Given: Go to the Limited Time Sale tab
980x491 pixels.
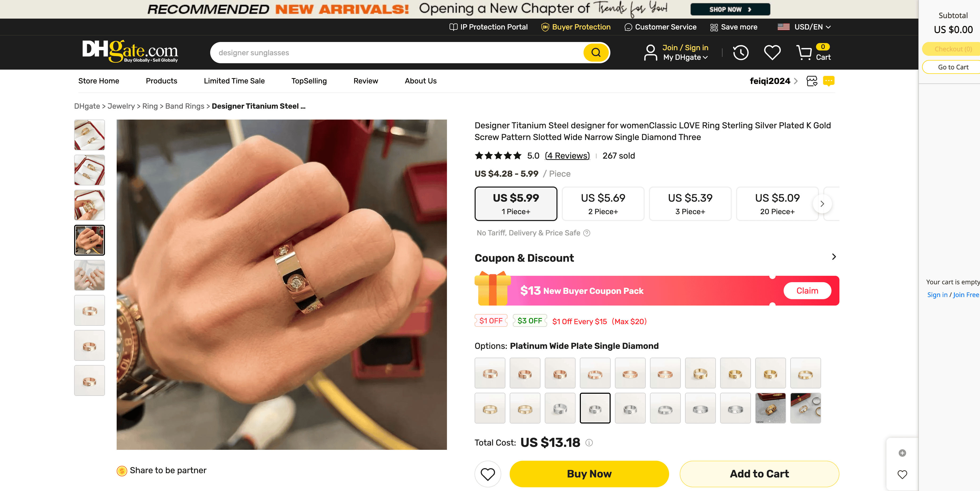Looking at the screenshot, I should (x=234, y=81).
